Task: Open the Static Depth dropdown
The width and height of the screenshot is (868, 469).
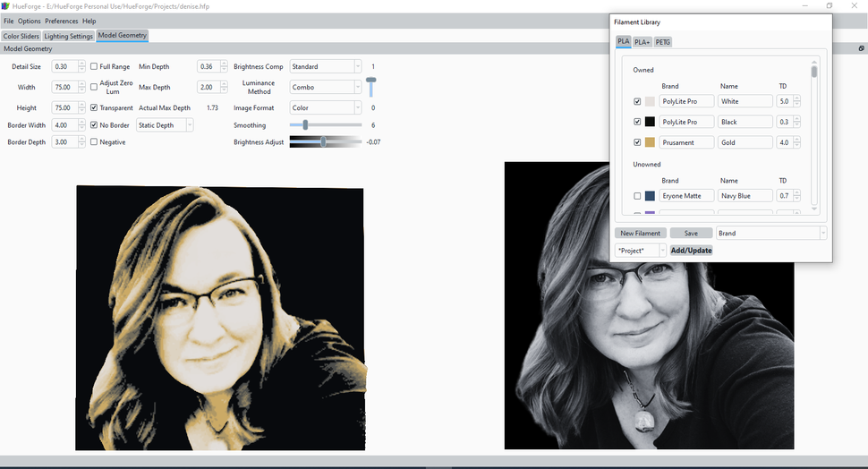Action: (165, 125)
